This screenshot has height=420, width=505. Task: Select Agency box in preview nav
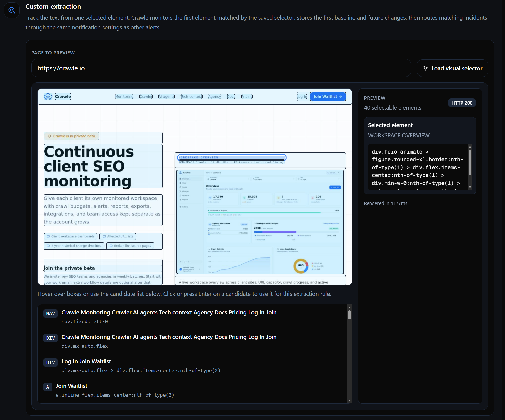[214, 97]
